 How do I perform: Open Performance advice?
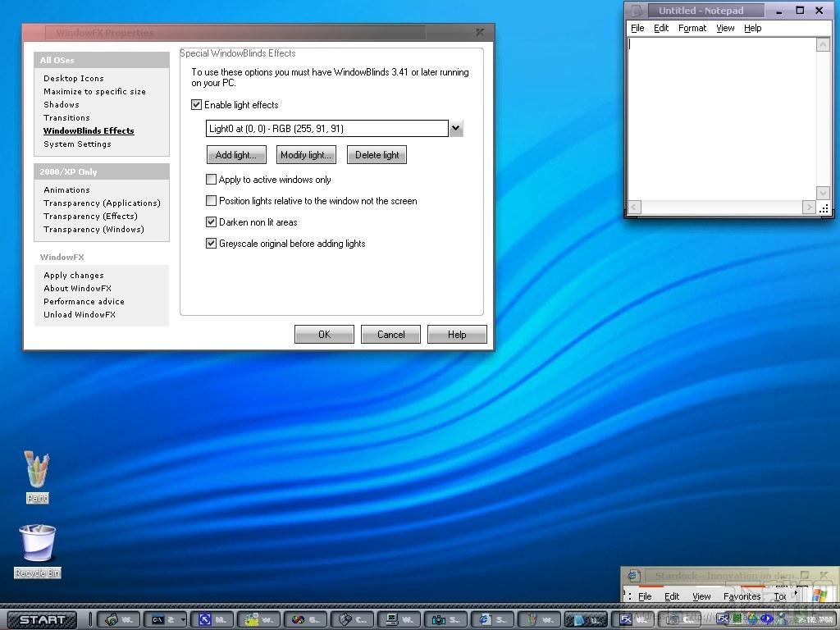pyautogui.click(x=84, y=302)
